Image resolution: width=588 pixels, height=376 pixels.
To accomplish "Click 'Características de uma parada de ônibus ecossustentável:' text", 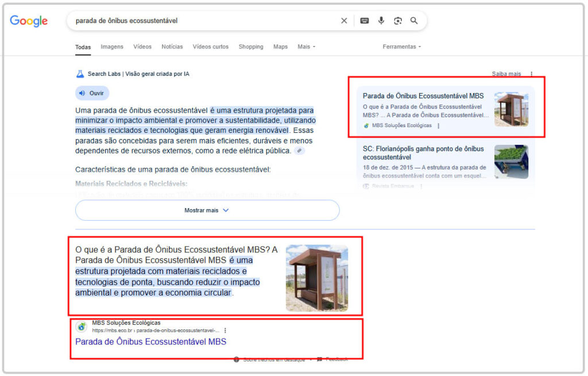I will coord(173,170).
